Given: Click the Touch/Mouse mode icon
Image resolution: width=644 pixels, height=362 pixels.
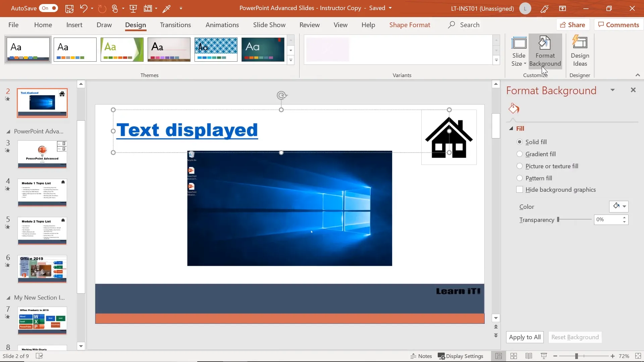Looking at the screenshot, I should pyautogui.click(x=115, y=9).
